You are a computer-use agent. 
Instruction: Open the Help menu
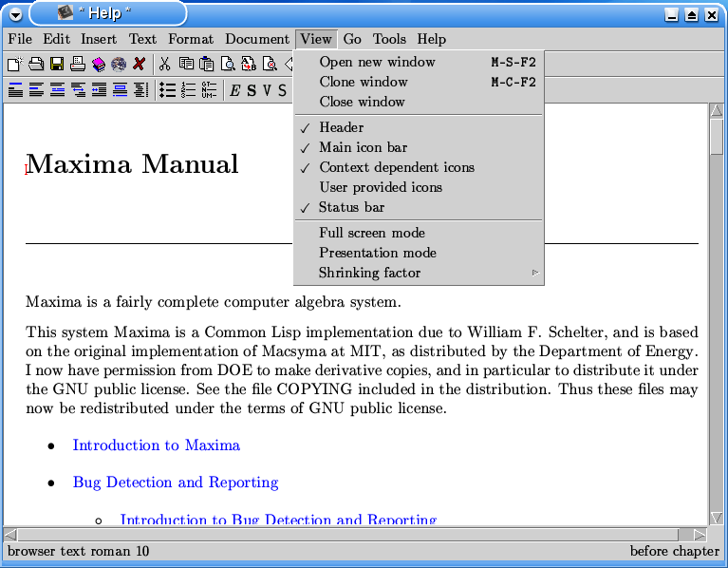click(431, 39)
